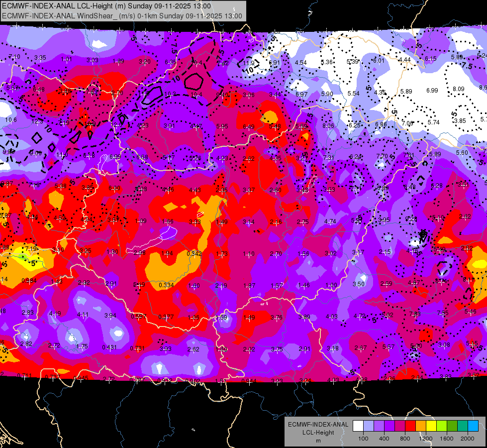Click the 1200 tick label on the legend

[425, 439]
